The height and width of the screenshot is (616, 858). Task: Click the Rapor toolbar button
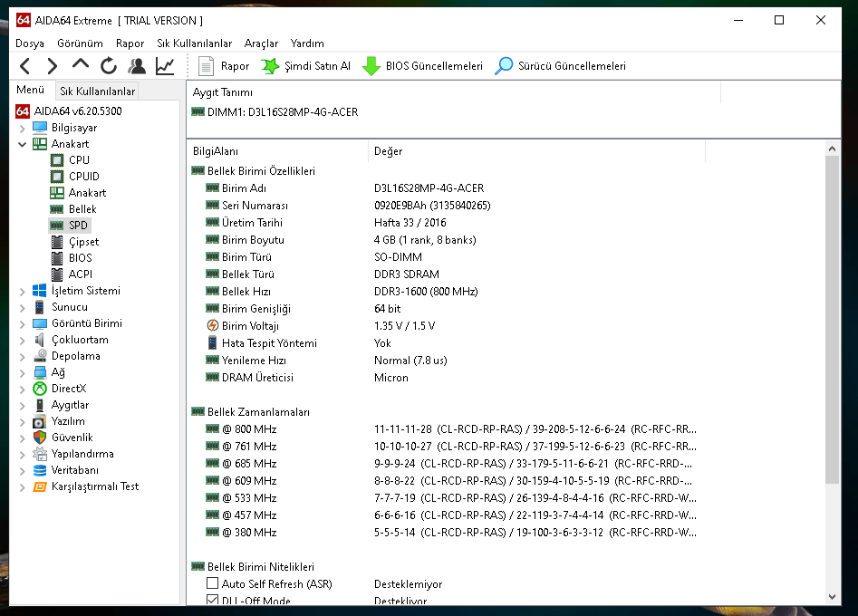tap(223, 66)
